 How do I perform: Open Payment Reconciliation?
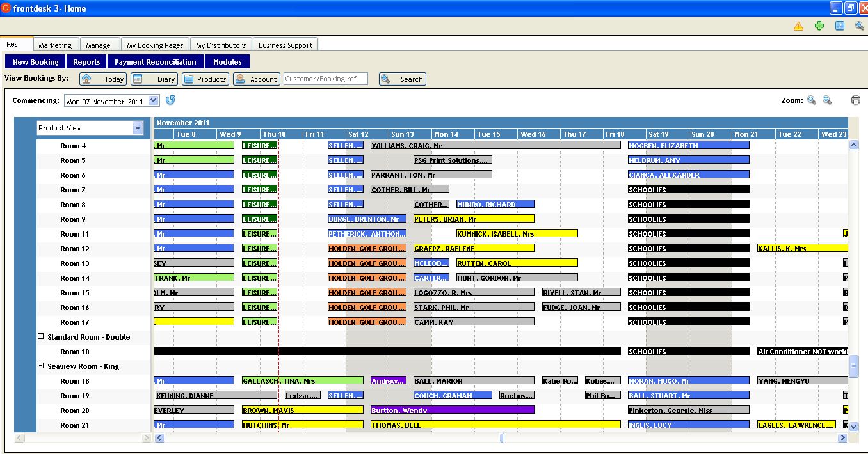[x=156, y=62]
